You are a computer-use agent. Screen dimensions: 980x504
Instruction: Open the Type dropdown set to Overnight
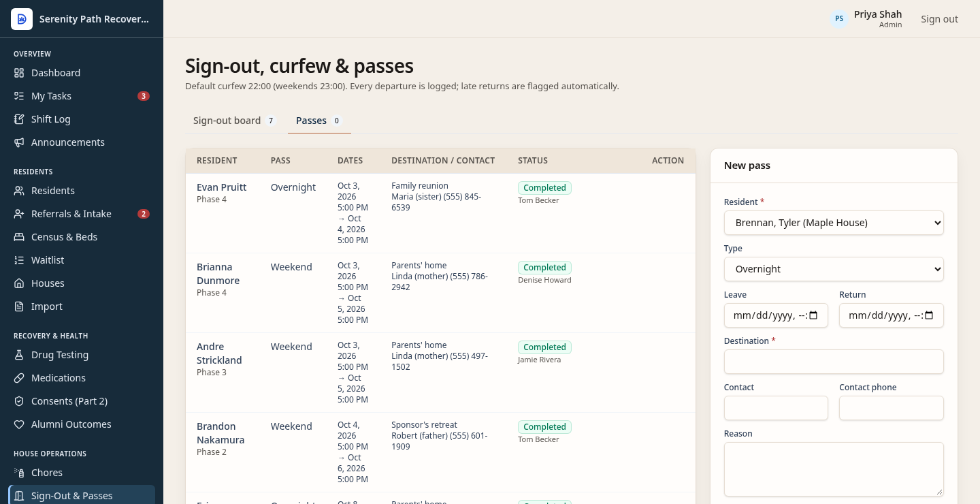[834, 269]
